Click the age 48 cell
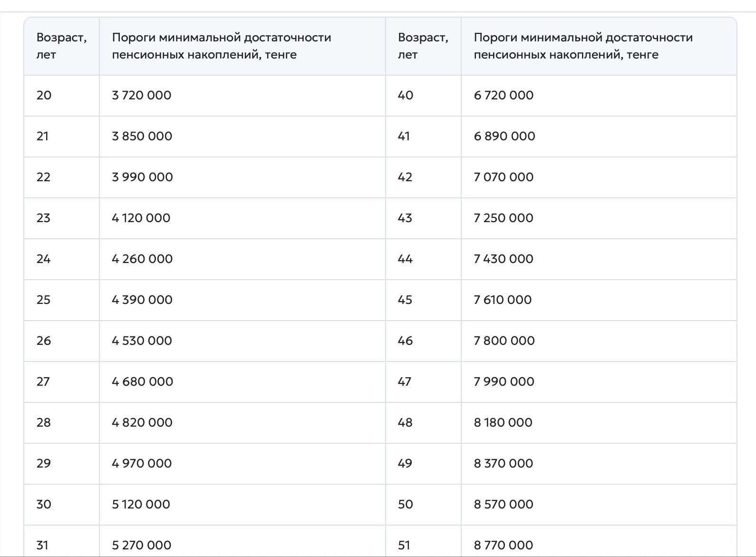Viewport: 756px width, 557px height. [x=405, y=422]
